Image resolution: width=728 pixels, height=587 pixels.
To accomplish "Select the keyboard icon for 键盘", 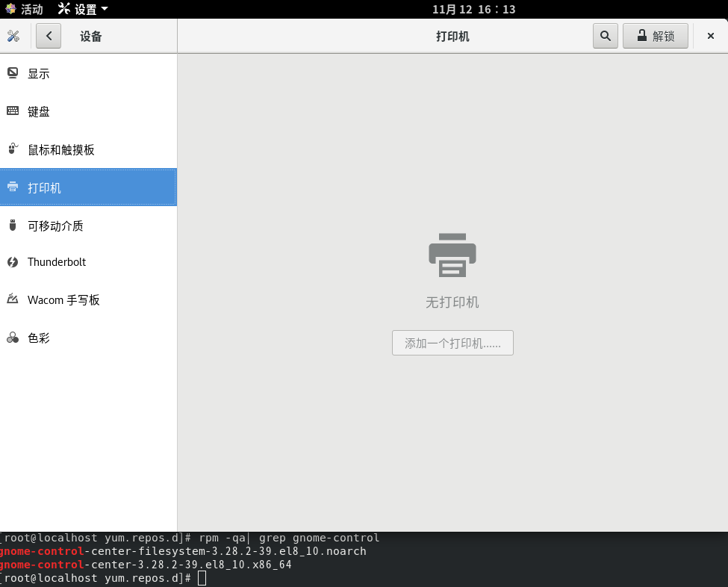I will tap(13, 111).
